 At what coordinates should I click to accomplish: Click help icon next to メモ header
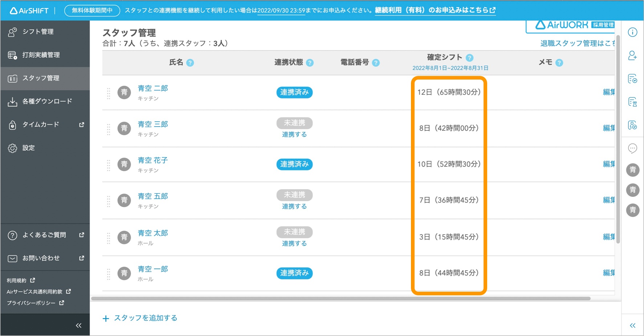coord(559,63)
